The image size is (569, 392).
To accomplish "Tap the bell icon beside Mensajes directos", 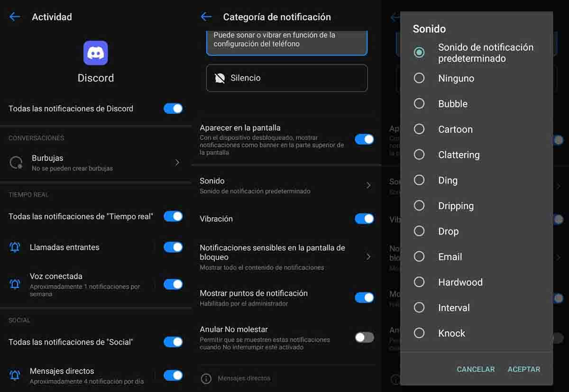I will (x=15, y=375).
